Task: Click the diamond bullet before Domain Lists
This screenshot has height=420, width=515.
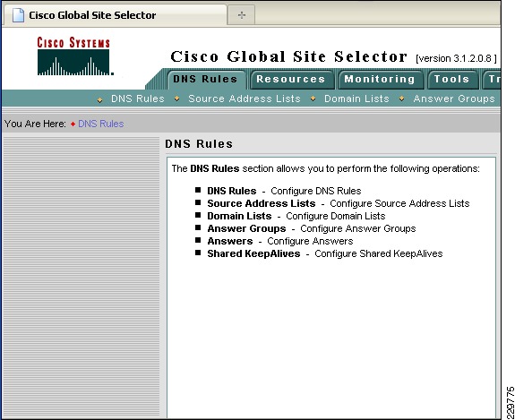Action: [x=313, y=99]
